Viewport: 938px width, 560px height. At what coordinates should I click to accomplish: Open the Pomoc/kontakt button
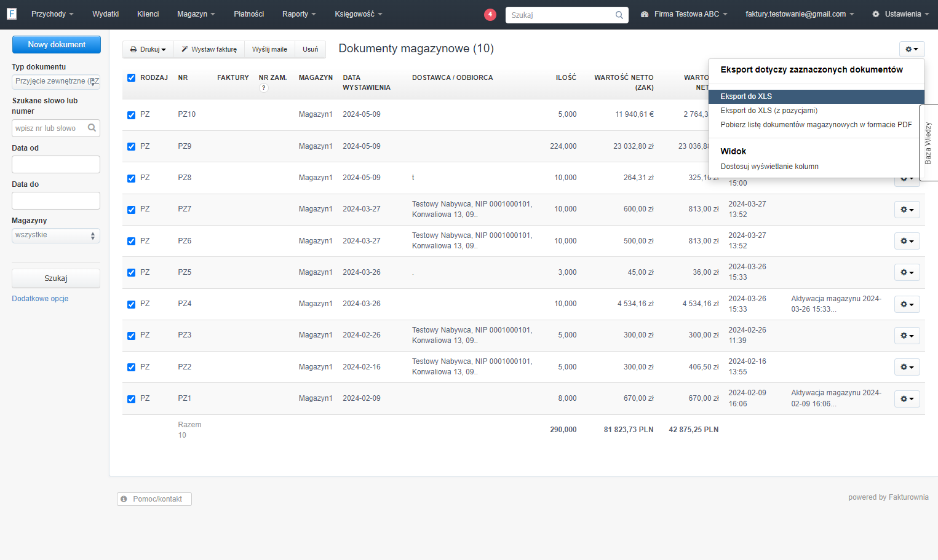(154, 499)
